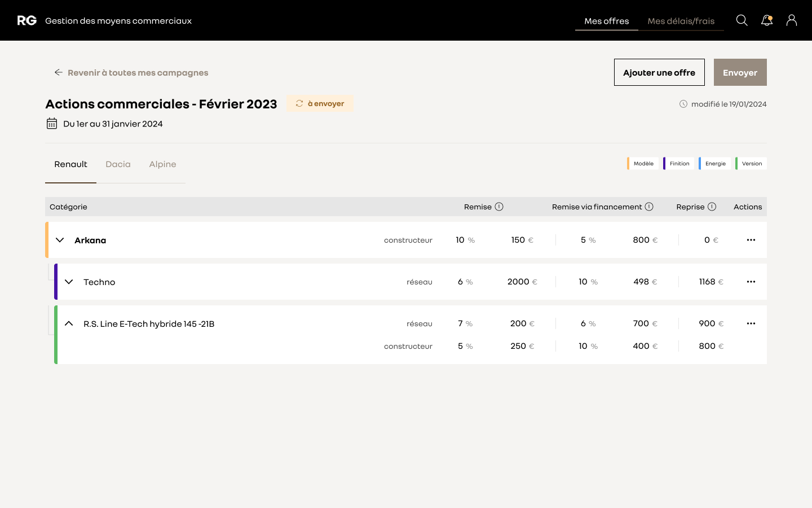Click campaign title Actions commerciales - Février 2023
812x508 pixels.
pos(161,104)
